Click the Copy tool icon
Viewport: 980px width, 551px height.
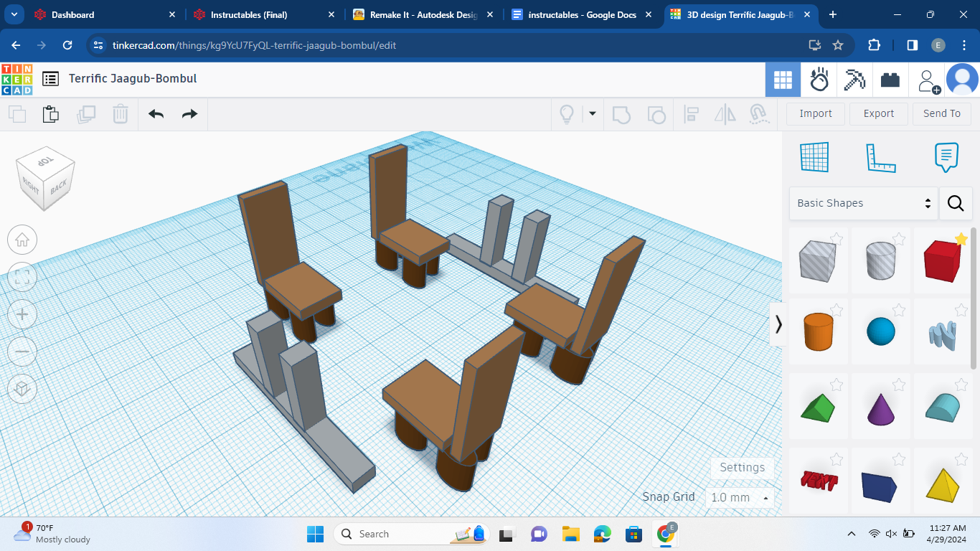(17, 114)
